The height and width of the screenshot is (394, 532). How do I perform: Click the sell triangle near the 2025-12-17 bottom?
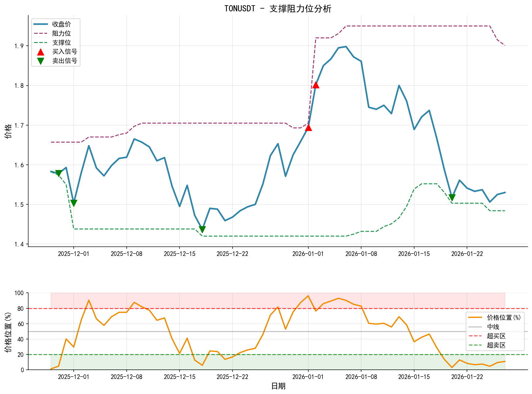202,229
